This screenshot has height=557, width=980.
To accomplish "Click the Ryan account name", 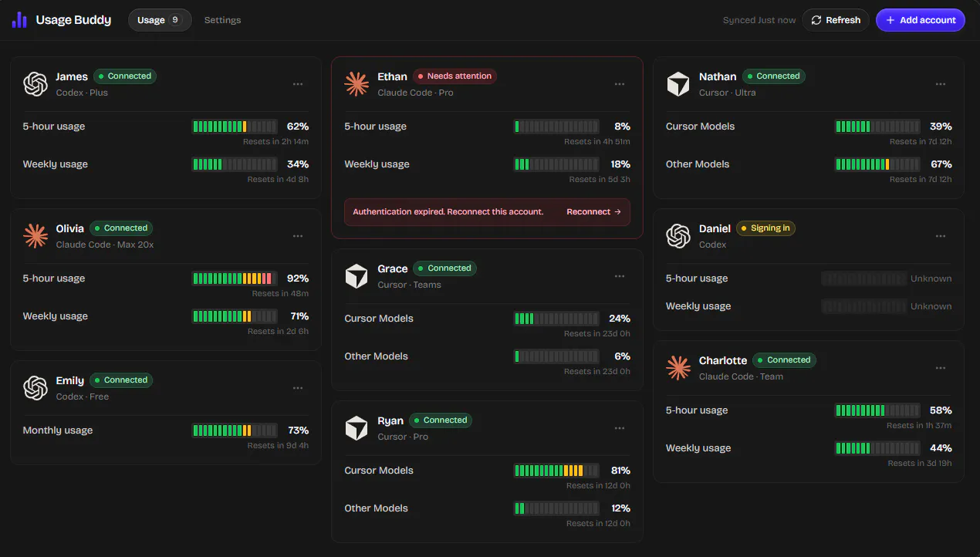I will (x=390, y=420).
